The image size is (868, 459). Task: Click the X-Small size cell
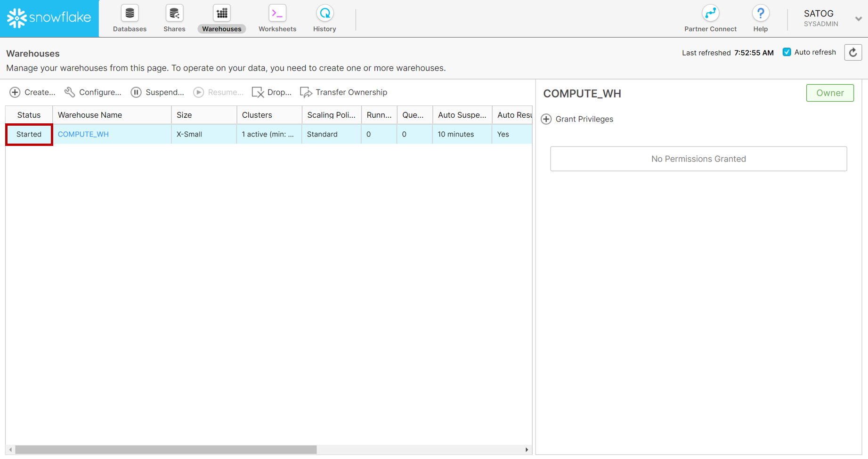pyautogui.click(x=204, y=134)
